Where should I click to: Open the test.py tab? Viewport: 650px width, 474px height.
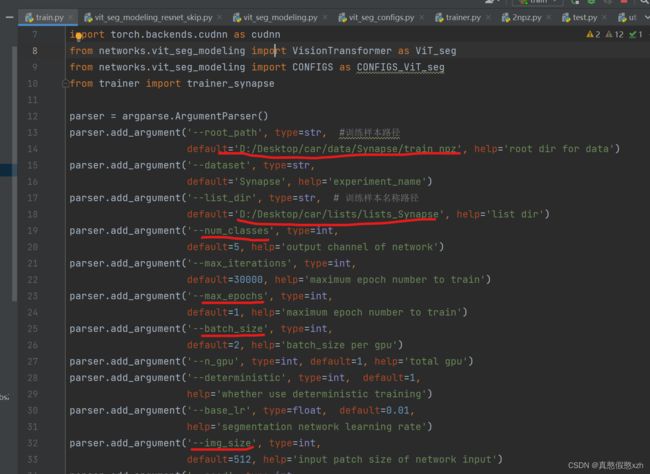(x=580, y=17)
